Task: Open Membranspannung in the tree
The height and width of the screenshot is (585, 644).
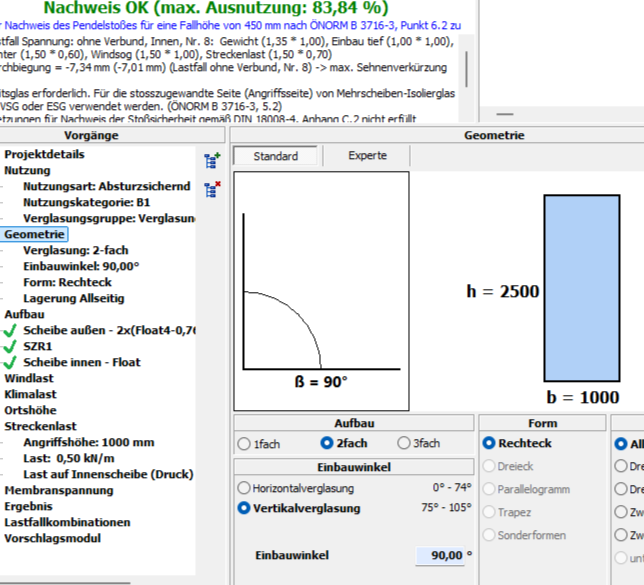Action: tap(59, 491)
